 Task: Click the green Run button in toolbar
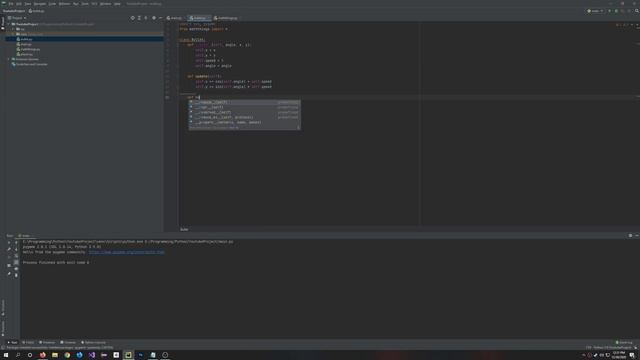point(609,11)
